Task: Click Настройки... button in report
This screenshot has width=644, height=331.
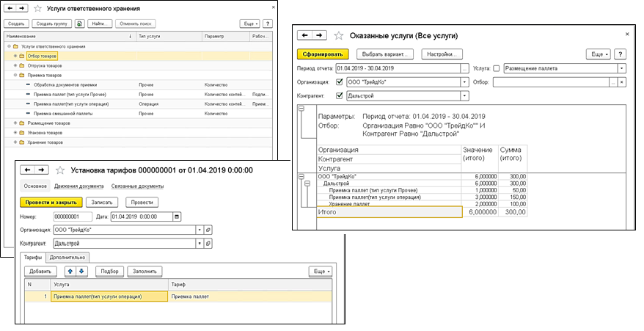Action: point(442,54)
